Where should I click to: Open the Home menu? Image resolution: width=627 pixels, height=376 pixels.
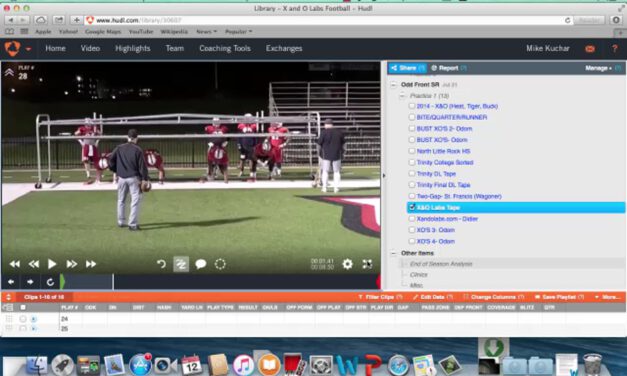pos(55,48)
